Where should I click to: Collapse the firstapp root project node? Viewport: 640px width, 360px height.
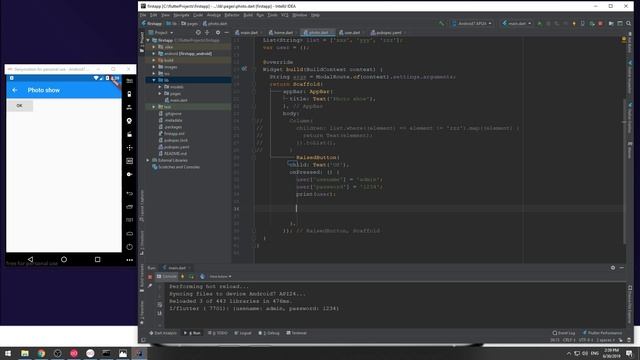tap(148, 40)
